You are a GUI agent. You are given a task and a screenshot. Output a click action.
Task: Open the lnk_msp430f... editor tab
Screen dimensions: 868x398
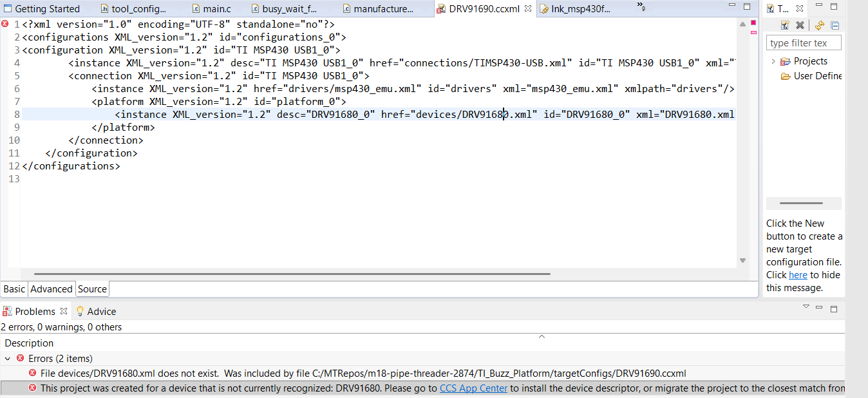(x=575, y=9)
